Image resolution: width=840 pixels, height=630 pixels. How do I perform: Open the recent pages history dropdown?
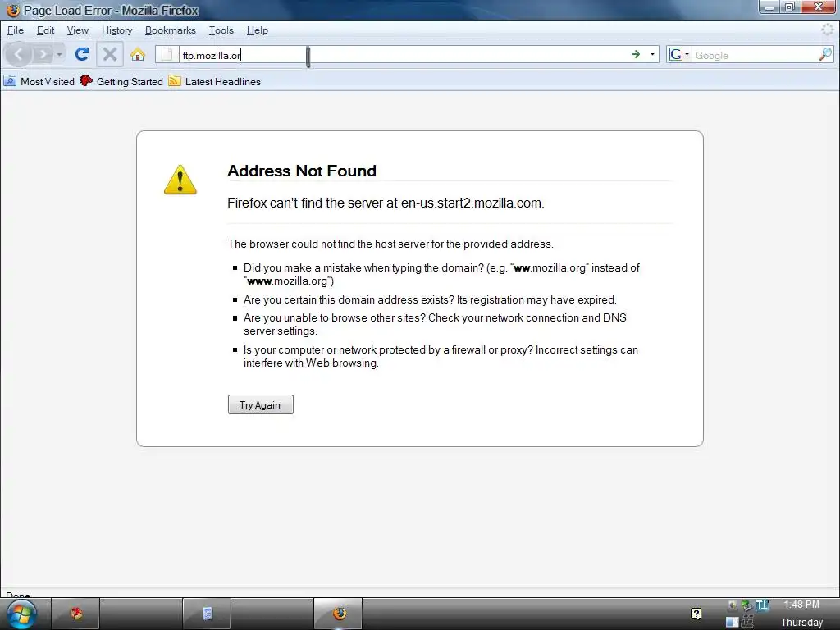[x=59, y=54]
